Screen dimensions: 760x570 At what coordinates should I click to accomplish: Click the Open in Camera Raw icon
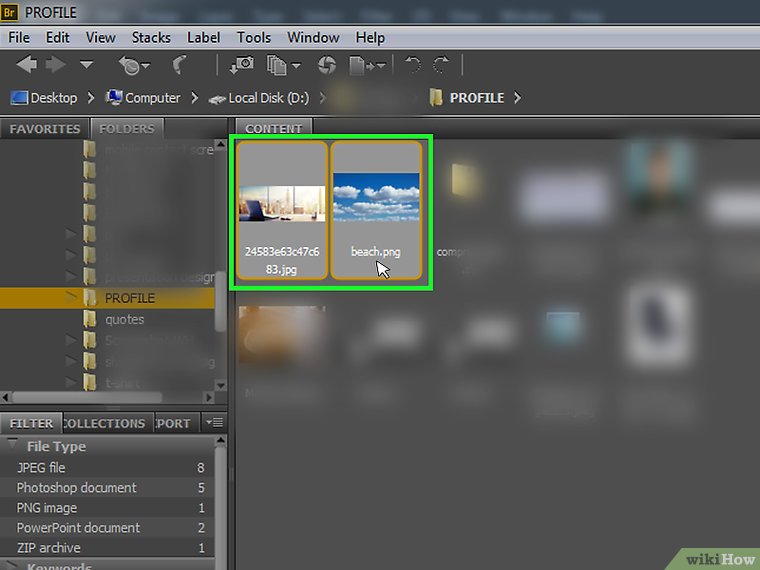tap(326, 65)
